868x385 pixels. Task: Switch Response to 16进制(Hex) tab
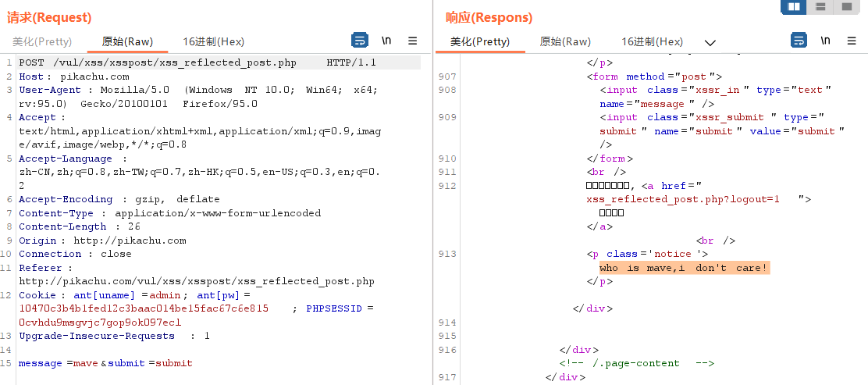pyautogui.click(x=652, y=41)
